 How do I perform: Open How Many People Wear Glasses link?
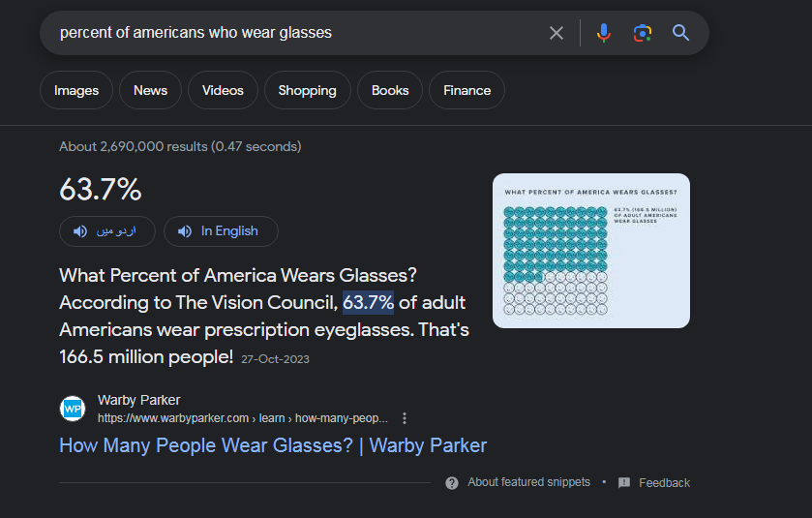tap(273, 445)
